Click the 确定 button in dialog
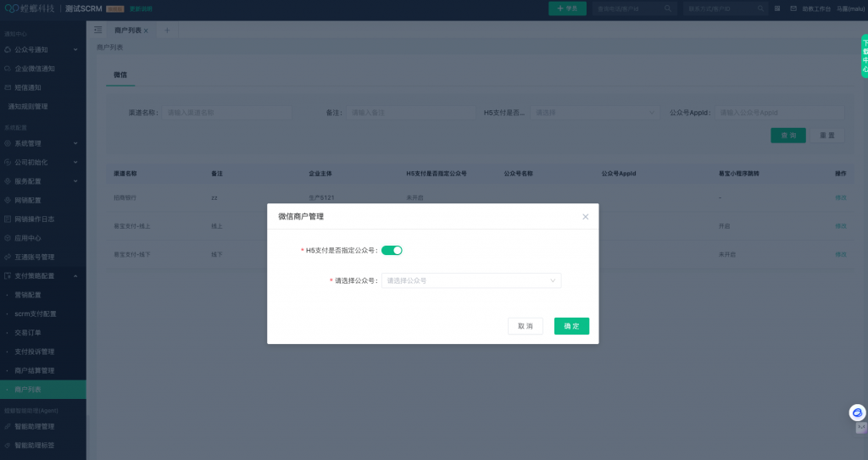This screenshot has width=868, height=460. tap(571, 326)
